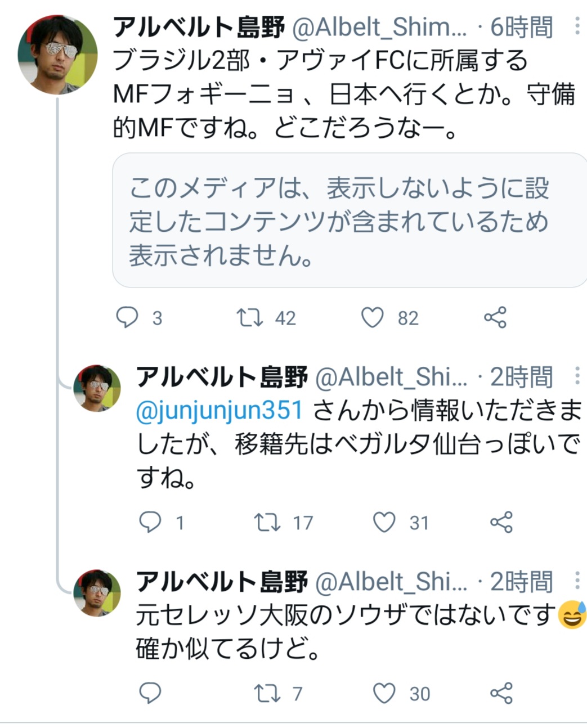Open more options for the 6時間 tweet
This screenshot has height=728, width=587.
(577, 26)
